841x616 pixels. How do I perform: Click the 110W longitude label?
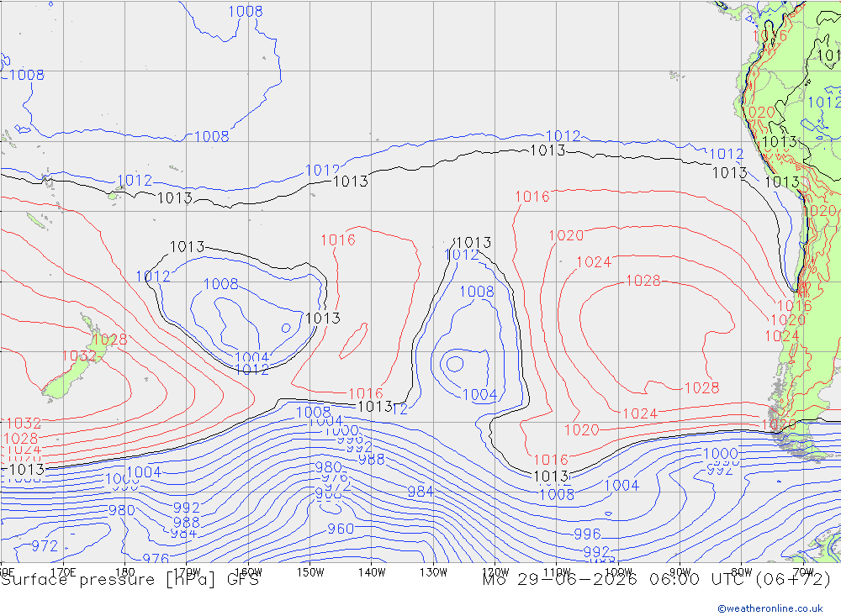coord(557,572)
